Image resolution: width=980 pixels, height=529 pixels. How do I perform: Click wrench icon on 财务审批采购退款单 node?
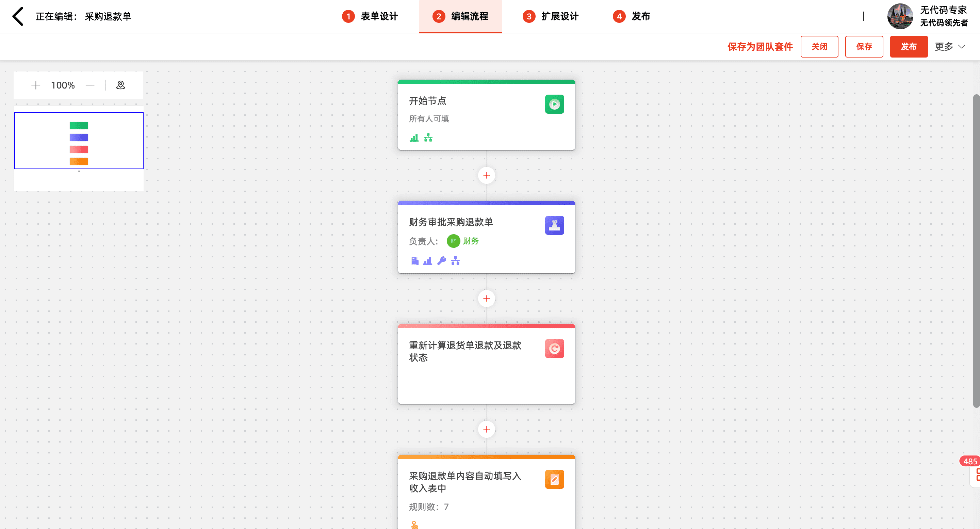(x=441, y=261)
